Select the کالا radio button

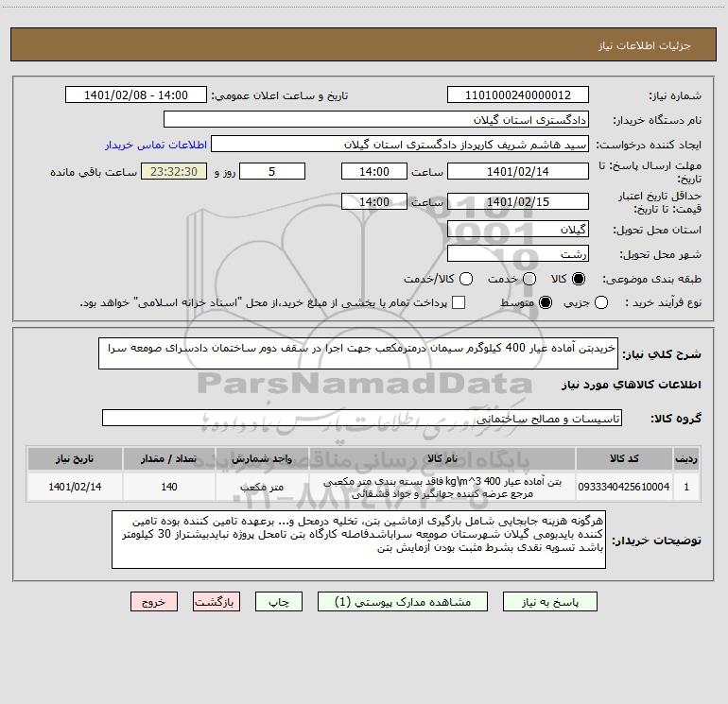(x=579, y=279)
